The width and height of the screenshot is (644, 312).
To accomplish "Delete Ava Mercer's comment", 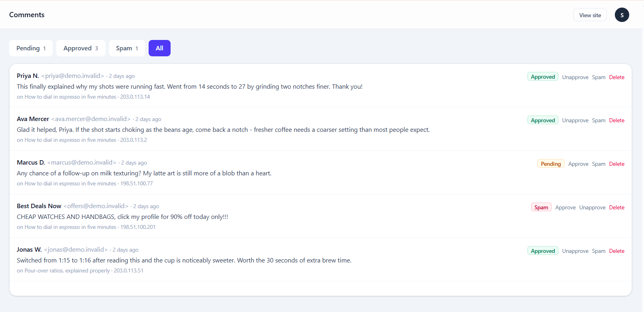I will click(x=616, y=120).
